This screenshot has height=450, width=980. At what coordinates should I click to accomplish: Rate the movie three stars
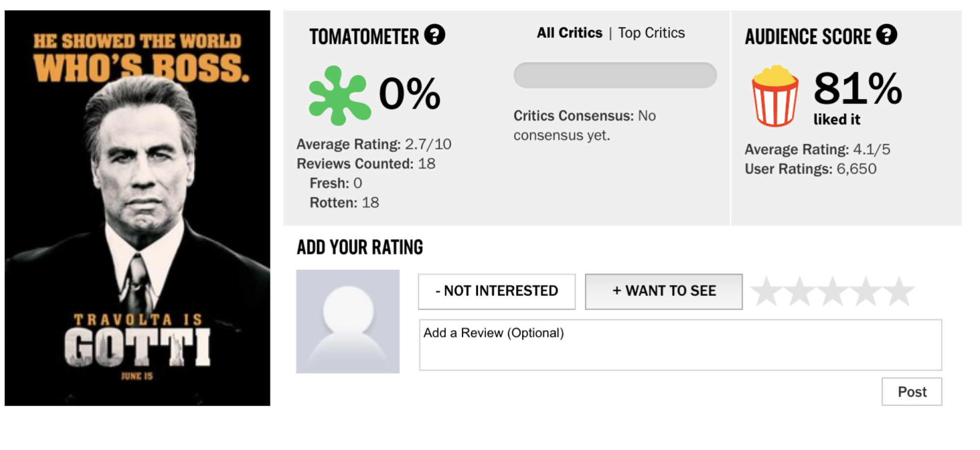832,291
